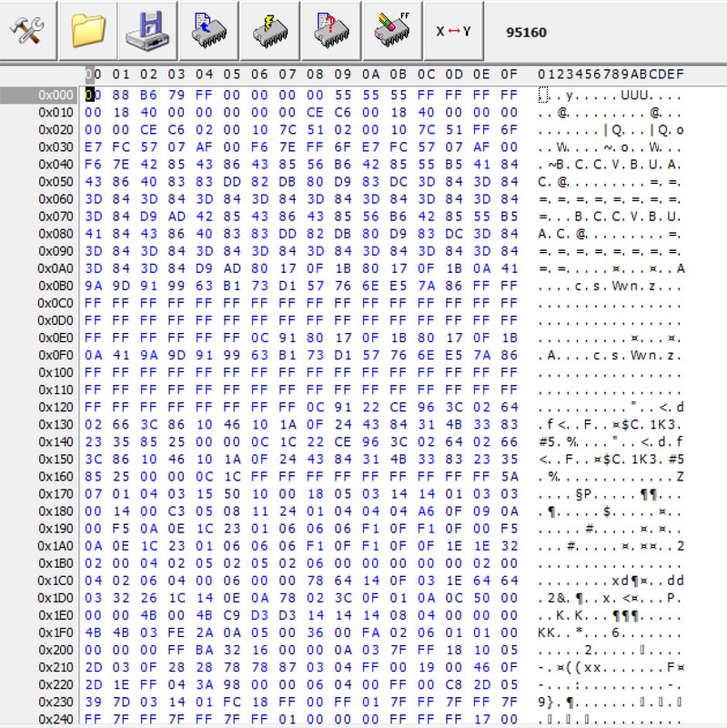Select the 00 column header

point(94,75)
